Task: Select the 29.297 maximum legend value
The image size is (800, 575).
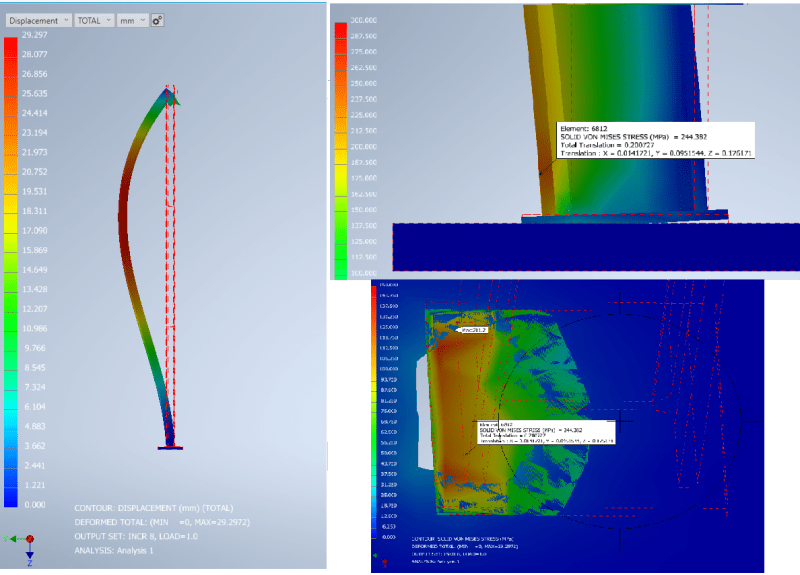Action: click(x=34, y=35)
